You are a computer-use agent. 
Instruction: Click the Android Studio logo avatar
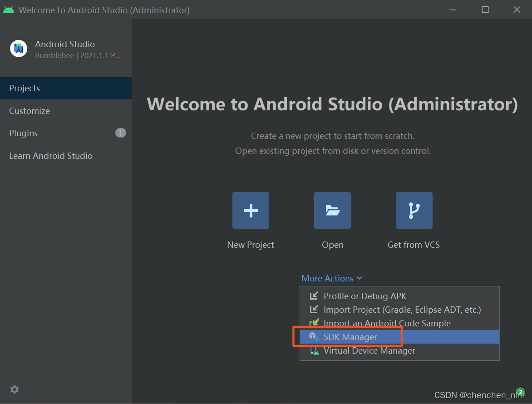point(19,49)
